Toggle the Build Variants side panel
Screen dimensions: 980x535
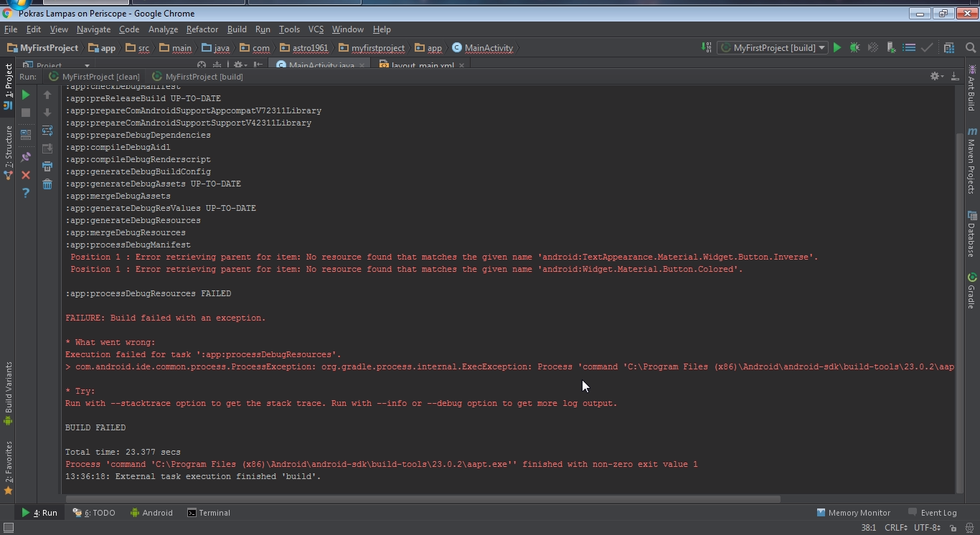pos(8,393)
